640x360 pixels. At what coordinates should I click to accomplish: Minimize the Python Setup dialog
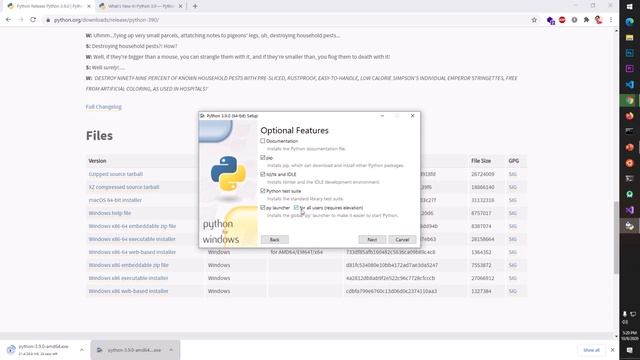[x=382, y=116]
